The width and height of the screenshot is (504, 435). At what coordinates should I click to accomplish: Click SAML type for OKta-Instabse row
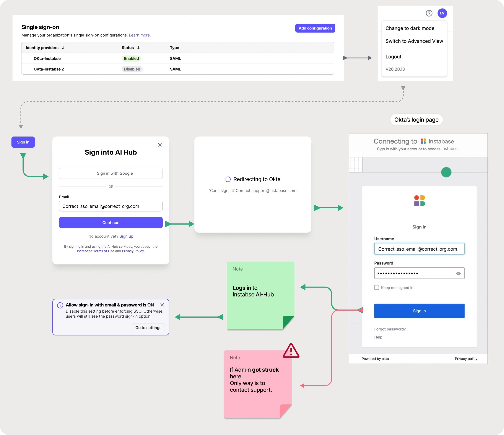[175, 58]
